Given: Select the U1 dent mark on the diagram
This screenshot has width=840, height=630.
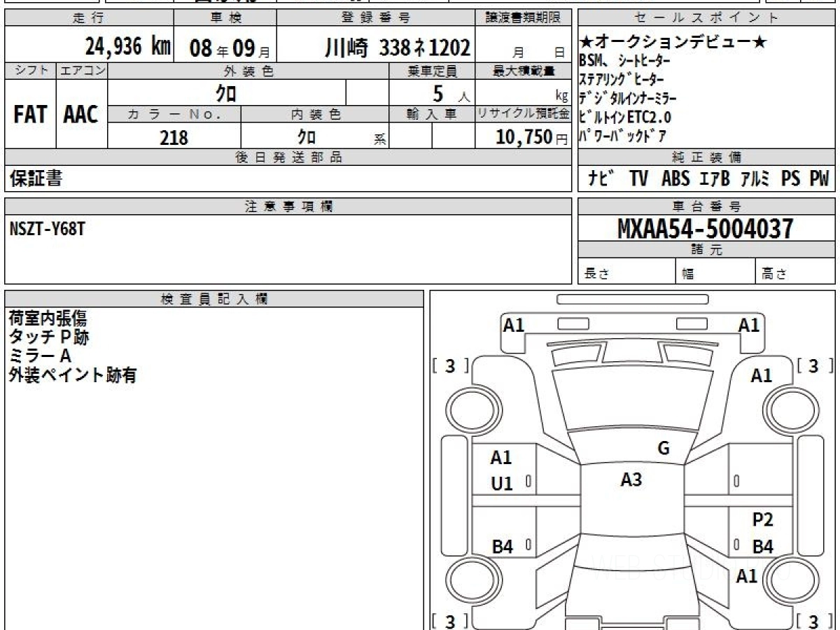Looking at the screenshot, I should (x=501, y=483).
